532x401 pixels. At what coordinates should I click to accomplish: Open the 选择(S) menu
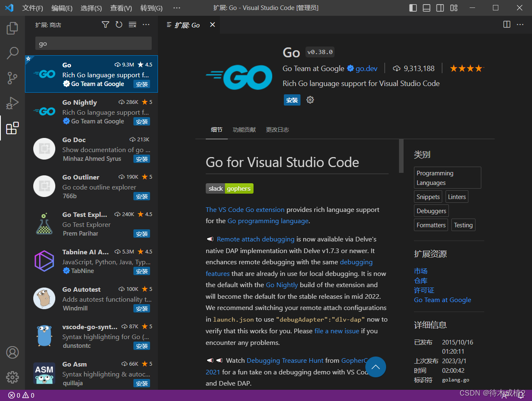tap(91, 8)
